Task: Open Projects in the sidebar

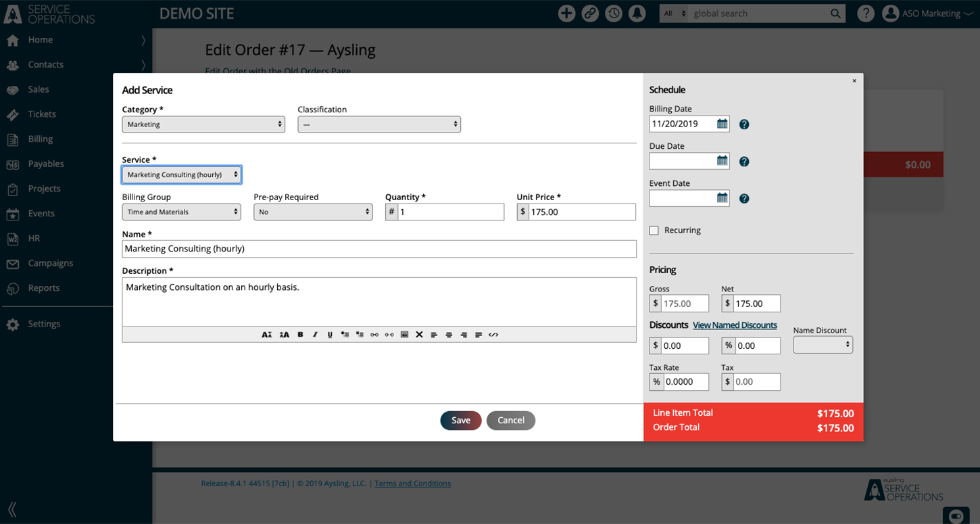Action: coord(44,189)
